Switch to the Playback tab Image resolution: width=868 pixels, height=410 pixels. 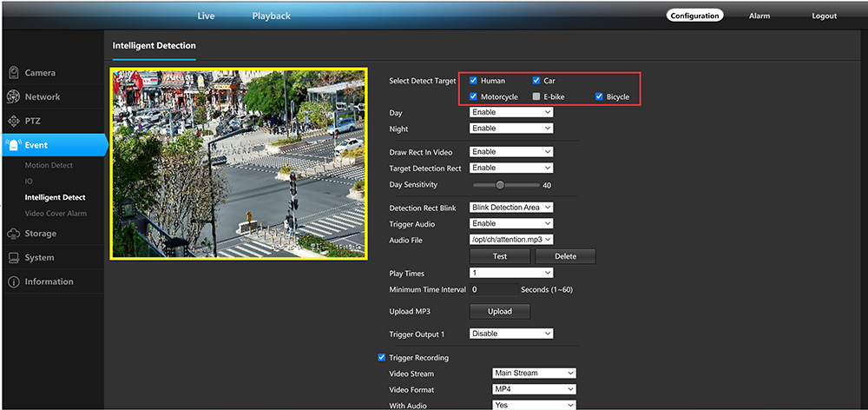(x=271, y=16)
